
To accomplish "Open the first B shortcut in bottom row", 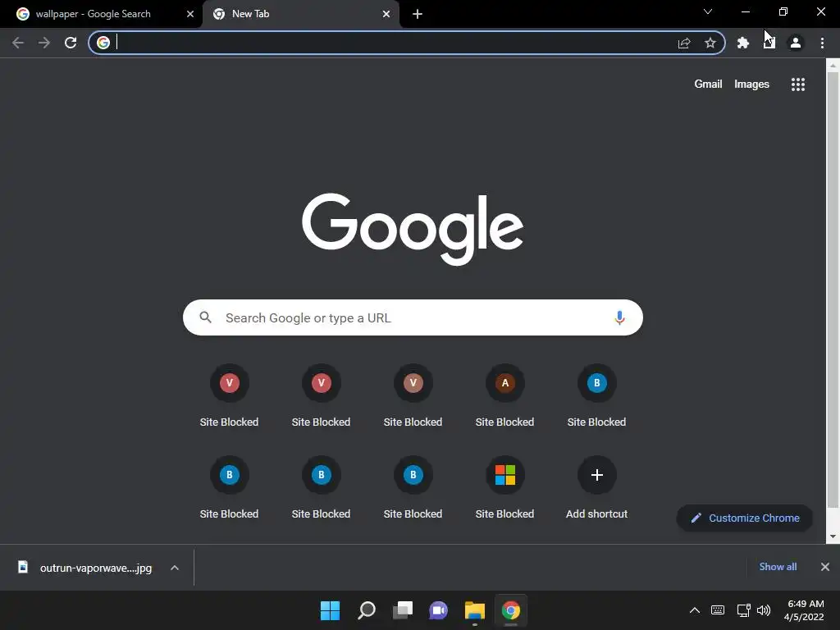I will (x=230, y=475).
